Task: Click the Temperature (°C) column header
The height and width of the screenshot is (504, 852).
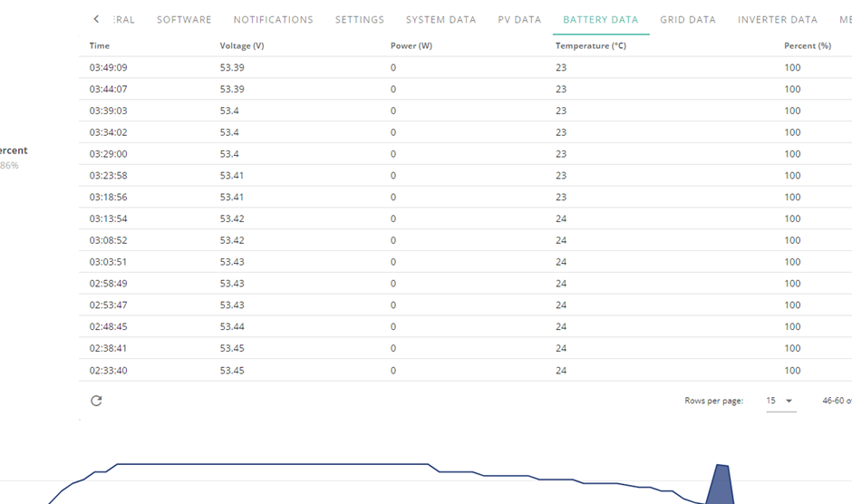Action: (x=591, y=45)
